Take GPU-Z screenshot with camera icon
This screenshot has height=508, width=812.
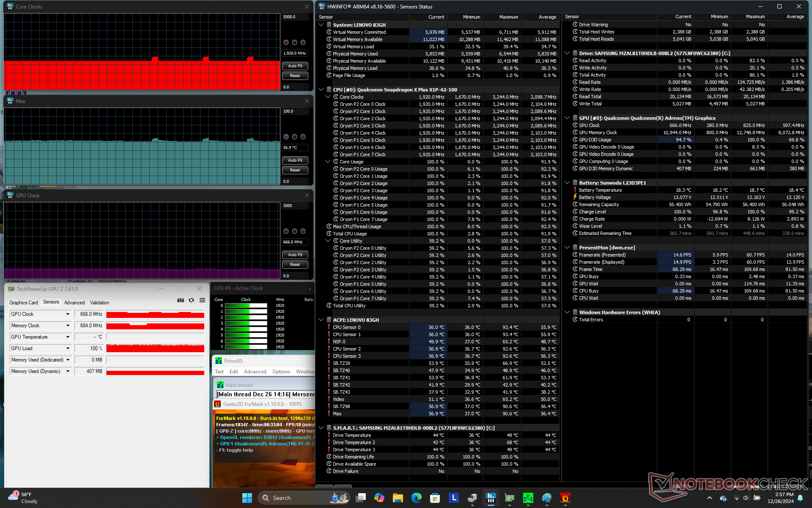(181, 300)
